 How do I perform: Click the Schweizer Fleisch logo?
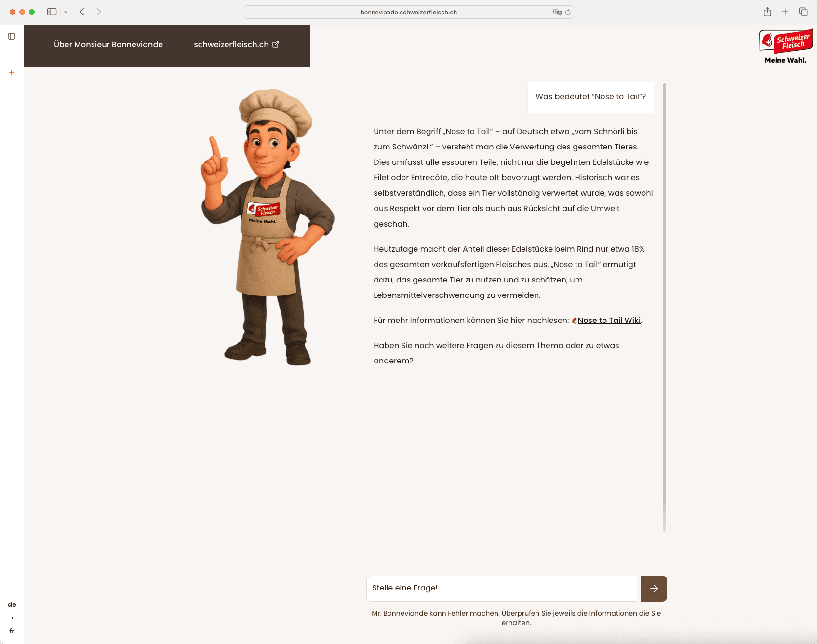786,46
